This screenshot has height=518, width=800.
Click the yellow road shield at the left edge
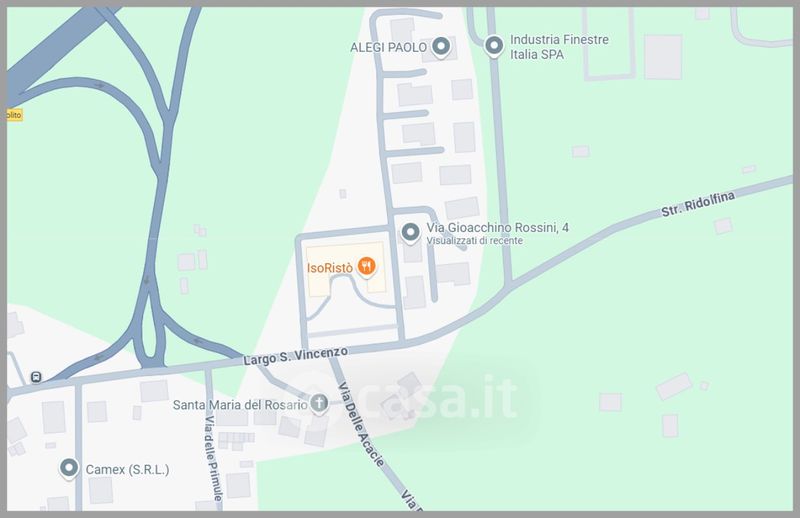tap(15, 114)
